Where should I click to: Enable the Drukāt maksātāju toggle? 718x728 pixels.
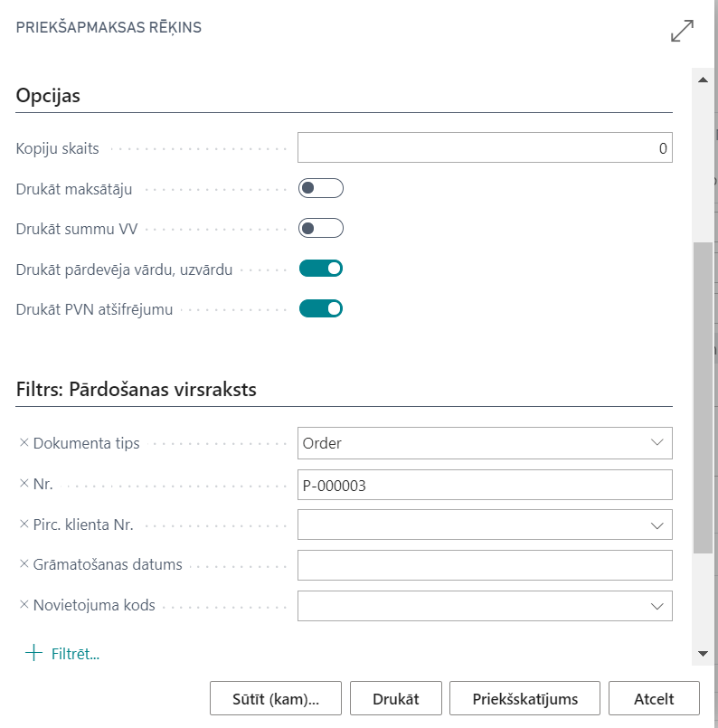tap(321, 188)
